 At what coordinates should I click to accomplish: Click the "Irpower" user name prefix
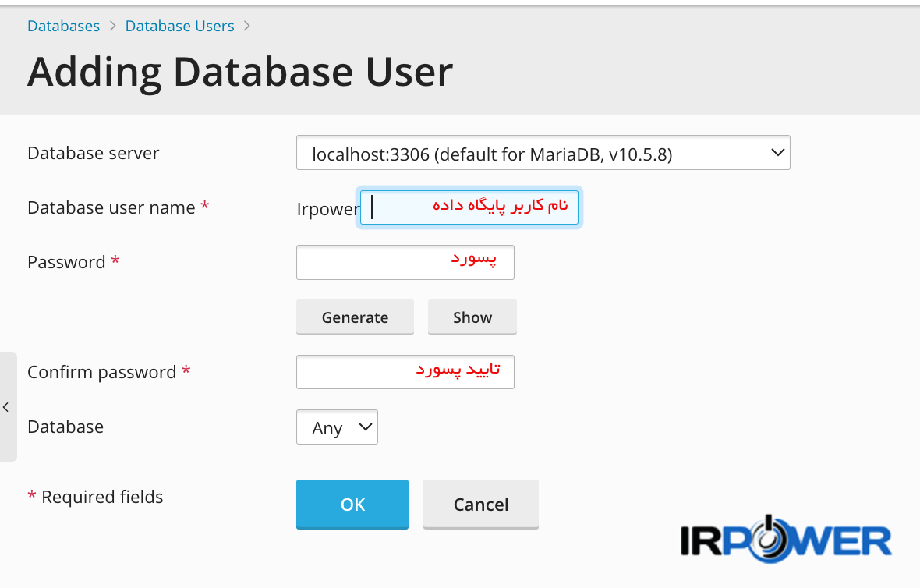[x=327, y=209]
